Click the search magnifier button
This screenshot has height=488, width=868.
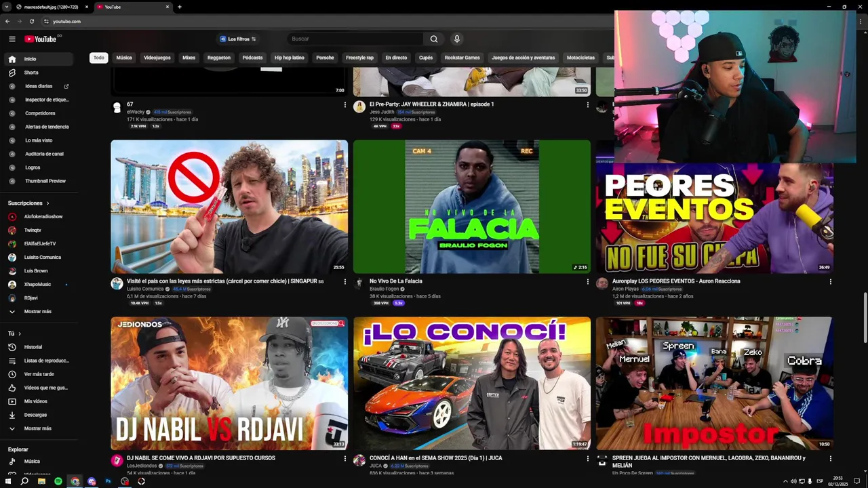tap(434, 39)
